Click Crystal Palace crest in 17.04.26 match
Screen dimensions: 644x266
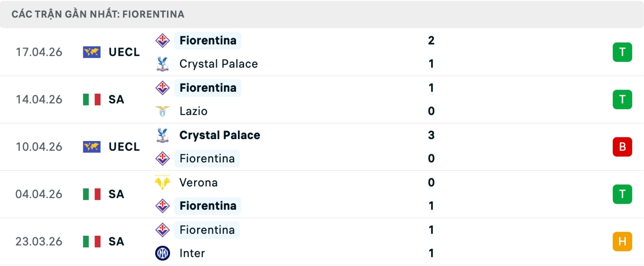click(163, 64)
